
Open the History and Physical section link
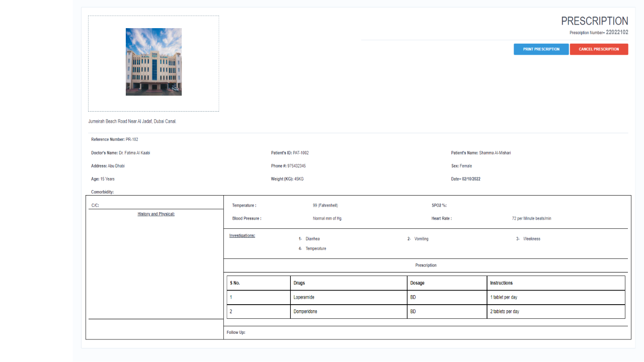(x=156, y=214)
